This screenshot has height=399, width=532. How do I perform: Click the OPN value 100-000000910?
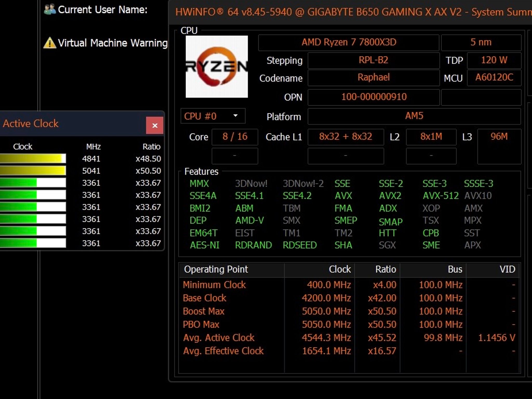pos(374,97)
